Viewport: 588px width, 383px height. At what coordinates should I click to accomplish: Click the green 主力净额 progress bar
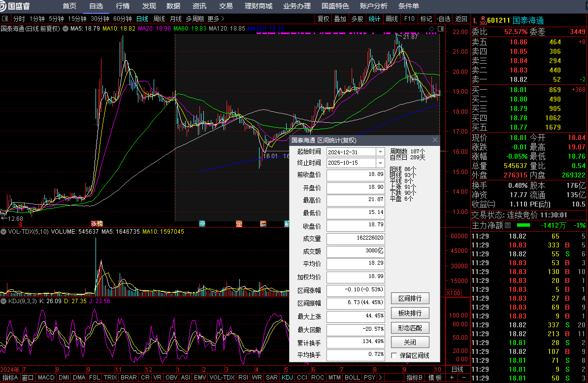pos(523,225)
